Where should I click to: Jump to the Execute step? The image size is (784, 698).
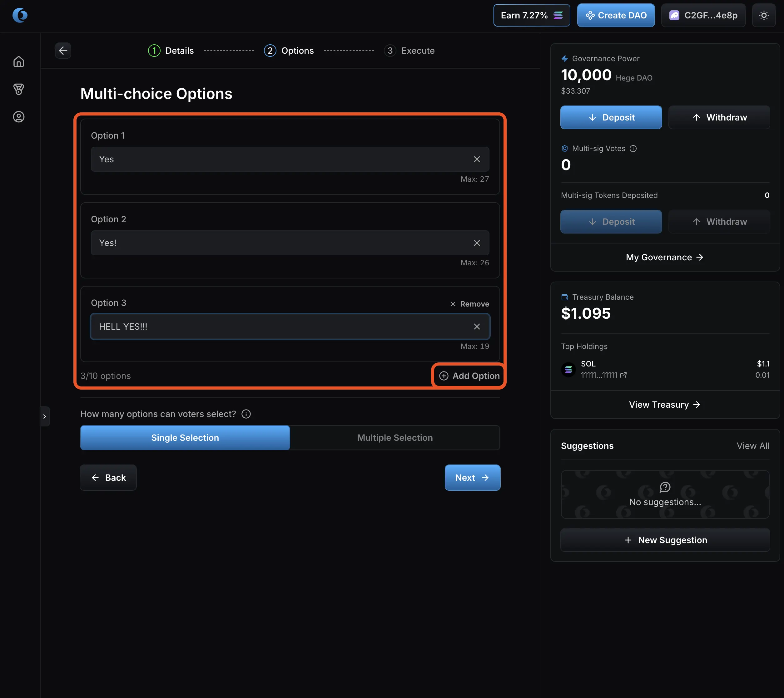[x=409, y=51]
